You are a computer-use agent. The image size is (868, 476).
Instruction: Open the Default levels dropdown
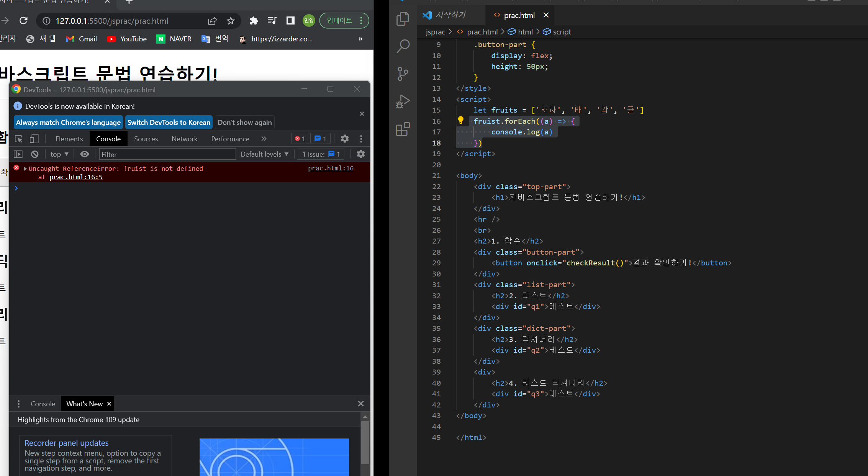coord(265,154)
